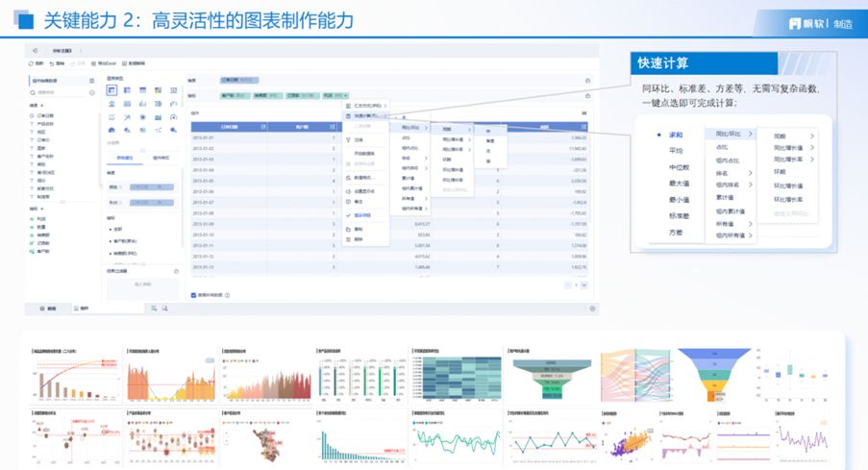
Task: Open the map chart thumbnail
Action: coord(267,437)
